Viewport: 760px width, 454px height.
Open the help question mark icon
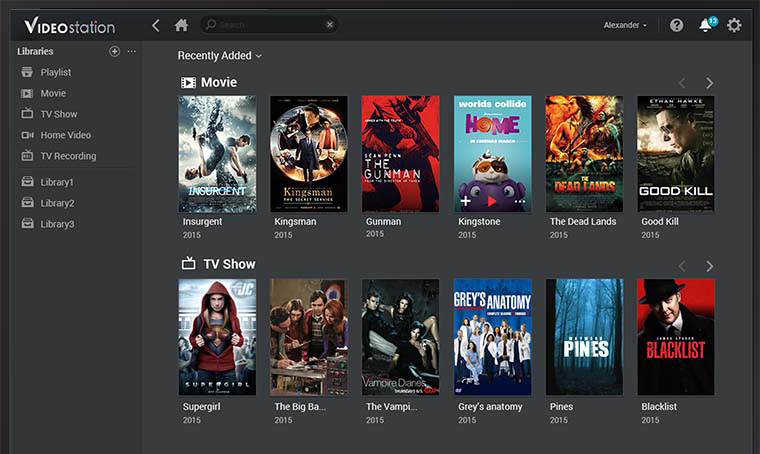pos(677,25)
